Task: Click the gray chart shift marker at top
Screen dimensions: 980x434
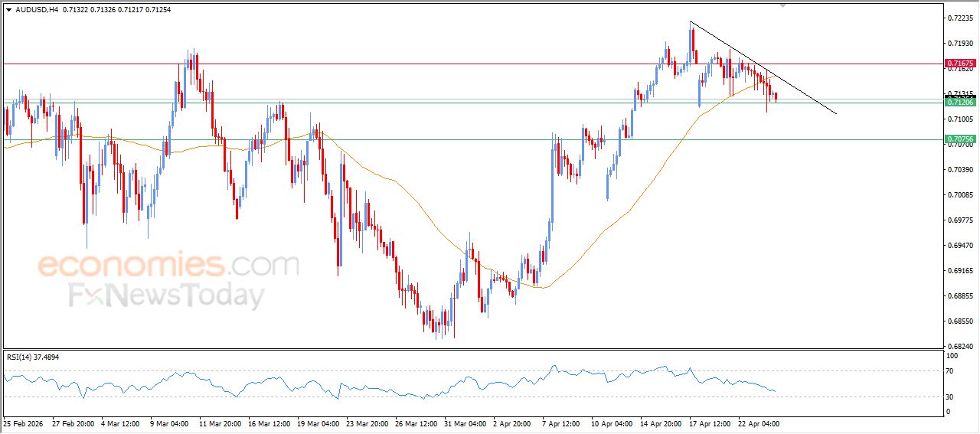Action: pos(782,5)
